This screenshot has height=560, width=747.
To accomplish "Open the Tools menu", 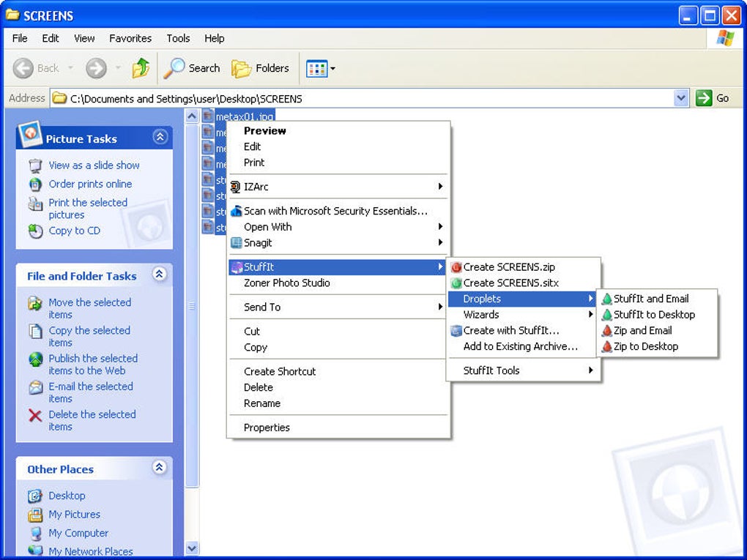I will (178, 38).
